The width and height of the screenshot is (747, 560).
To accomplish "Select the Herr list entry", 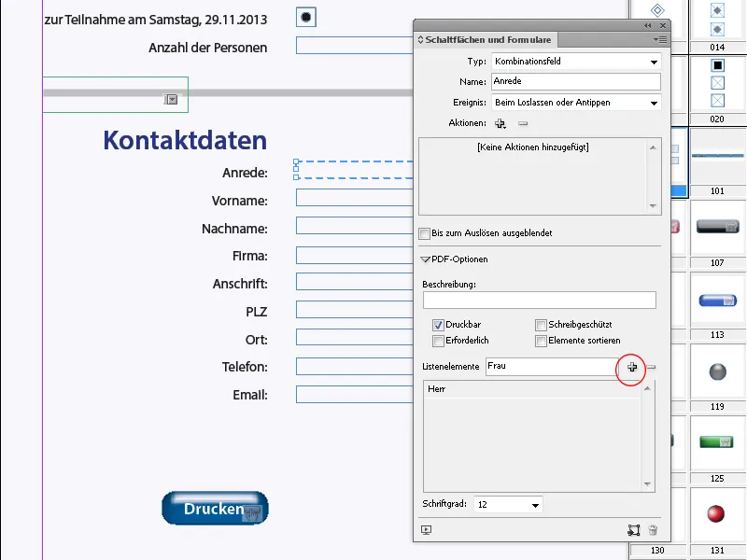I will (531, 389).
